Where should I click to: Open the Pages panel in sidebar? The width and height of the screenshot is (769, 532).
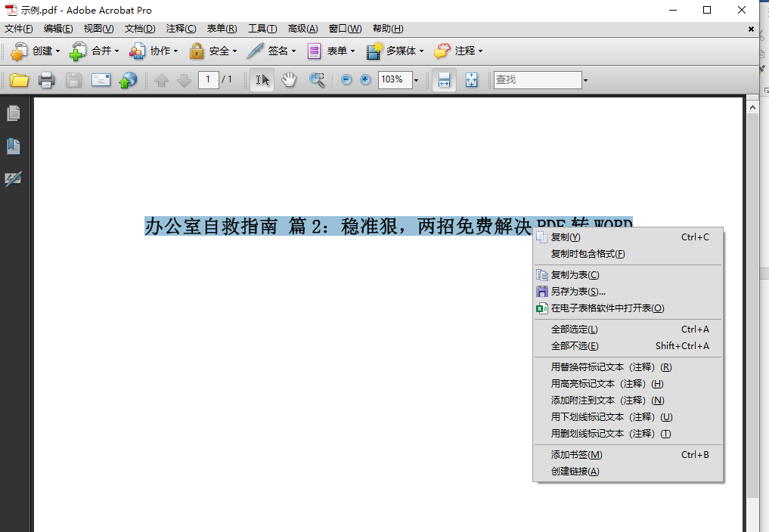click(14, 113)
